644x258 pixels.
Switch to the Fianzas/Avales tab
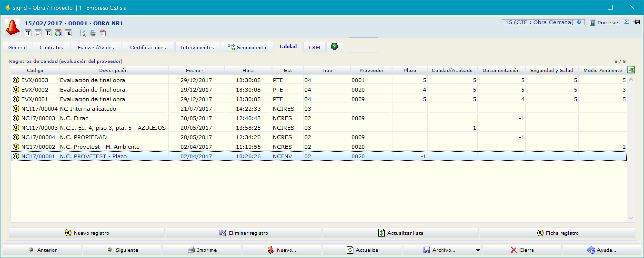(x=96, y=47)
